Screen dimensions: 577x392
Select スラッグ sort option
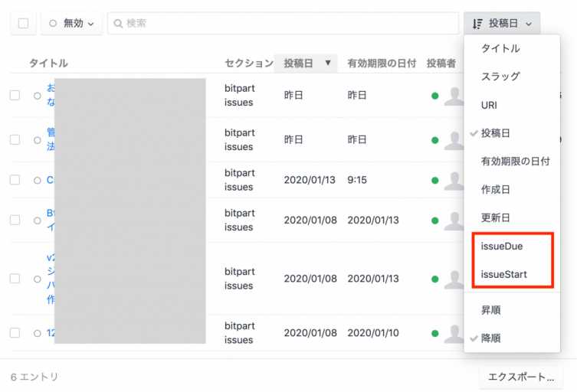500,77
